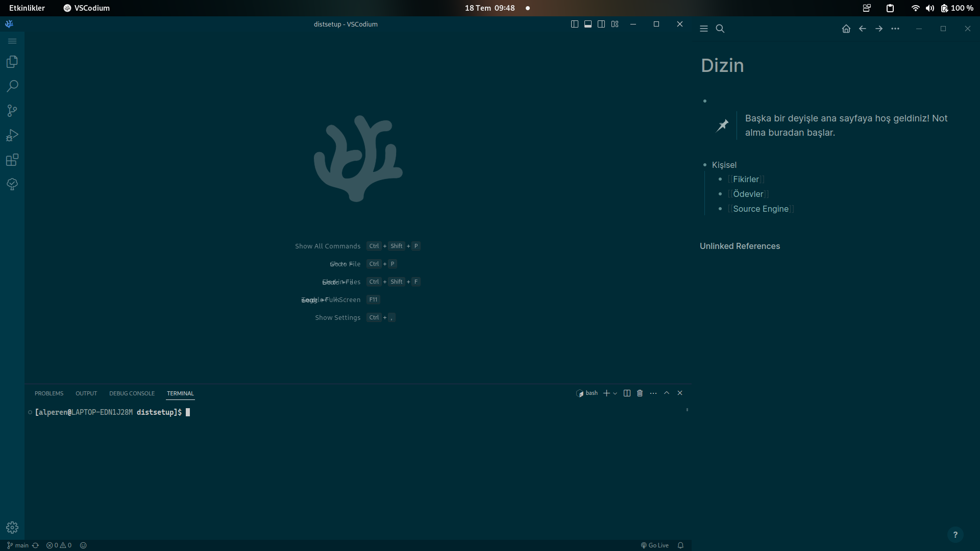
Task: Open Source Control view
Action: coord(12,111)
